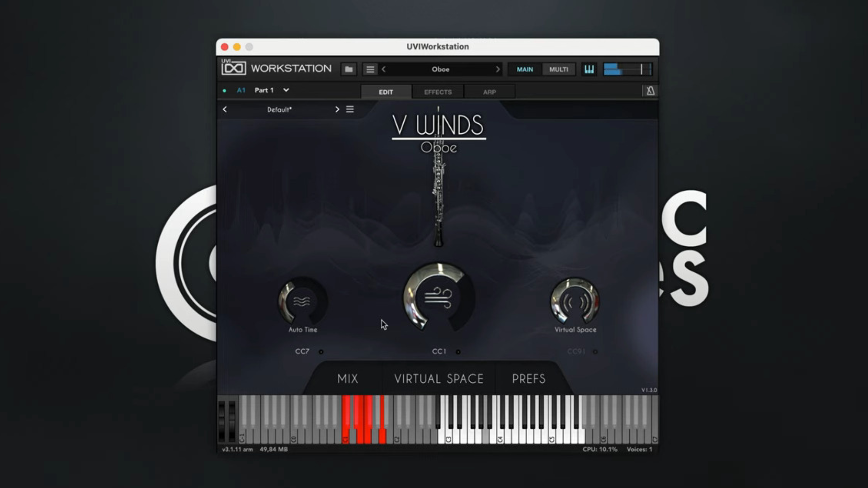The width and height of the screenshot is (868, 488).
Task: Open the ARP tab
Action: pyautogui.click(x=489, y=92)
